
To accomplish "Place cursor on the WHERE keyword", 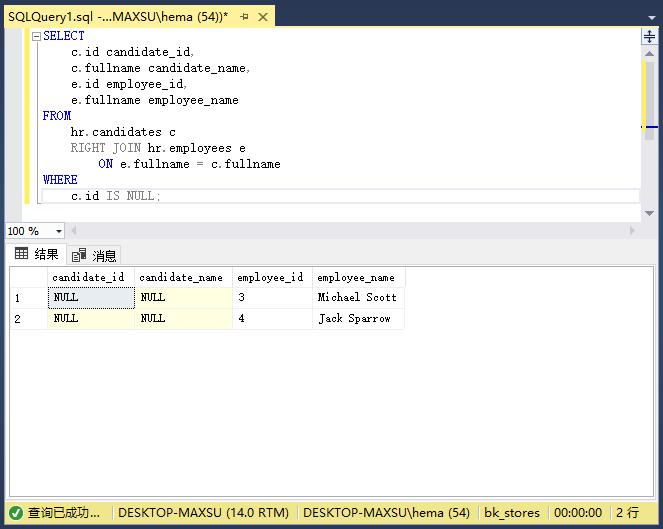I will [60, 180].
